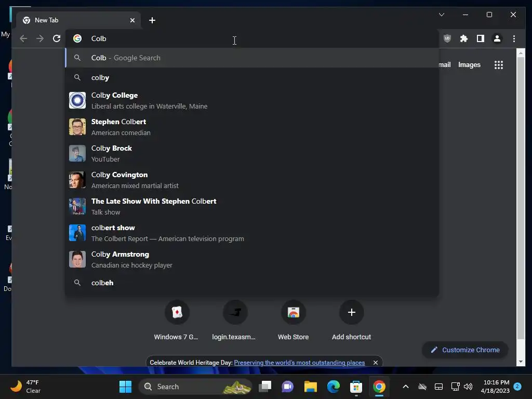Choose Colby College suggestion

[x=252, y=100]
